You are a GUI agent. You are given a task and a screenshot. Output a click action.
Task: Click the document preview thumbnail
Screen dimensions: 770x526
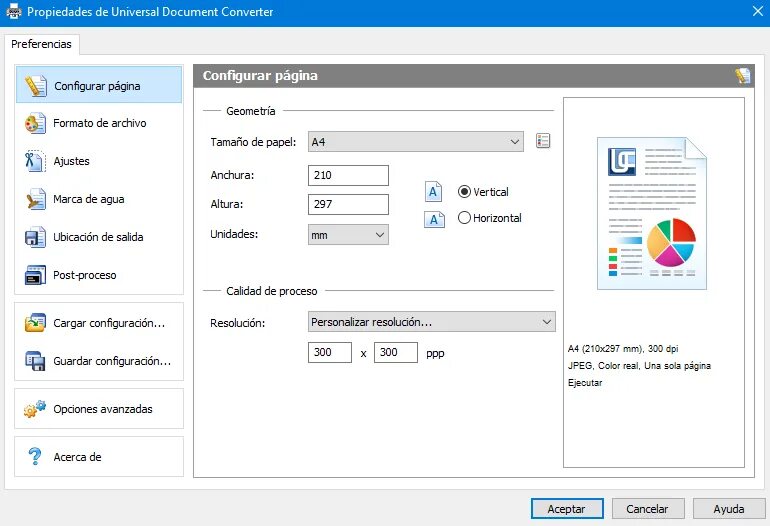tap(652, 213)
